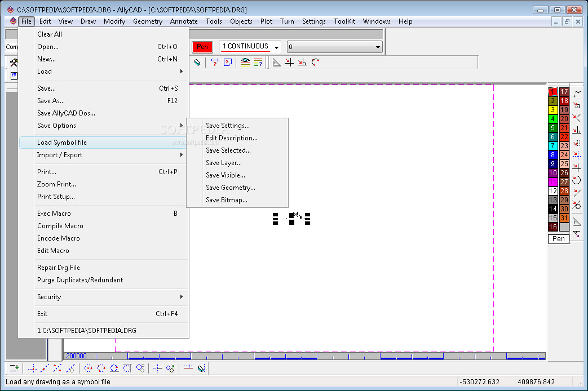Choose Clear All in File menu
The height and width of the screenshot is (391, 588).
pyautogui.click(x=104, y=34)
